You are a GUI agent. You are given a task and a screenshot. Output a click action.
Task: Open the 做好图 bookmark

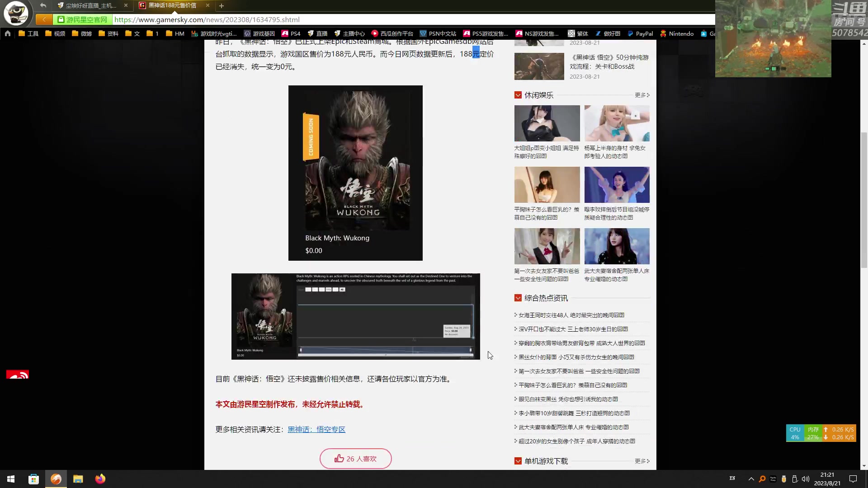pos(608,33)
